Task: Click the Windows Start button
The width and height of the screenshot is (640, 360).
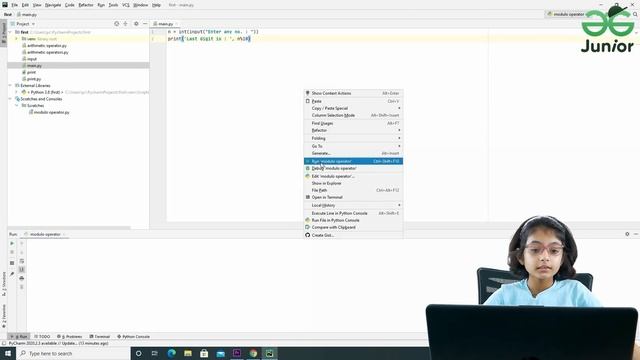Action: click(x=8, y=353)
